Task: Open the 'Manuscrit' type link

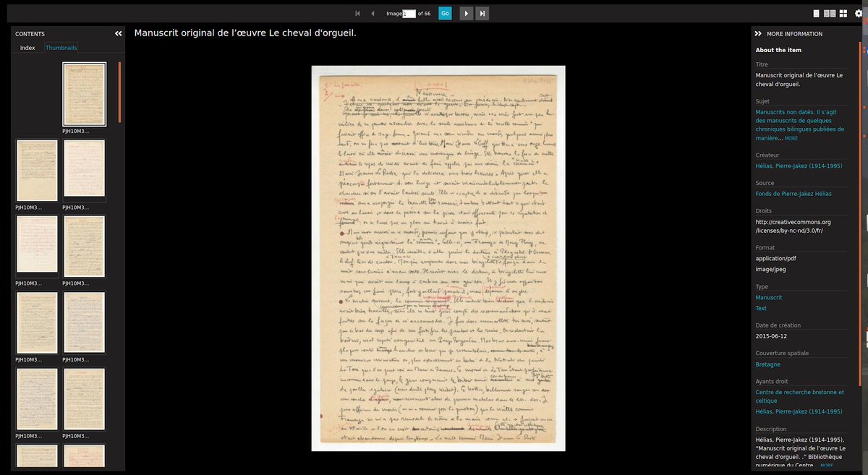Action: coord(769,298)
